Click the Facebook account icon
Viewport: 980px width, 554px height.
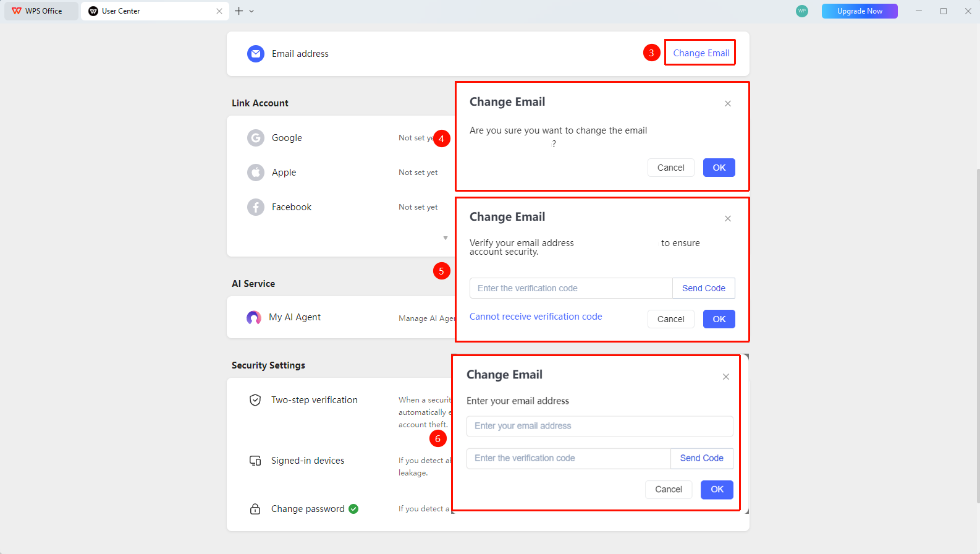pos(256,207)
